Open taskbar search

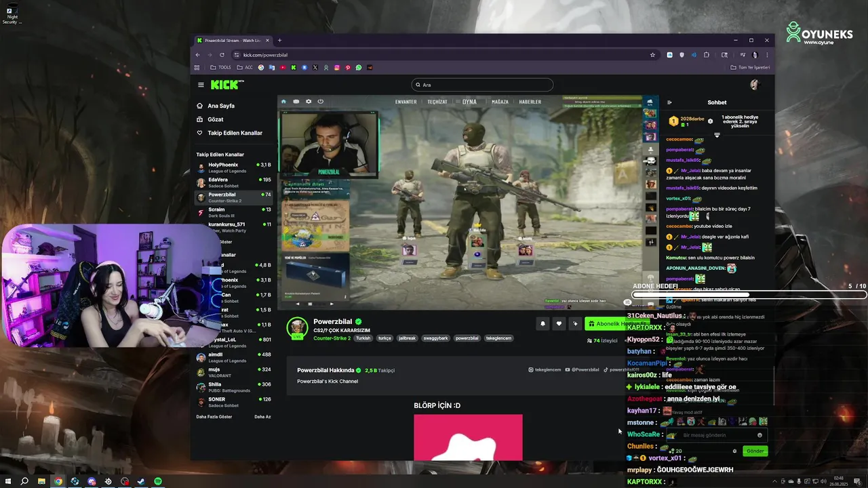24,481
